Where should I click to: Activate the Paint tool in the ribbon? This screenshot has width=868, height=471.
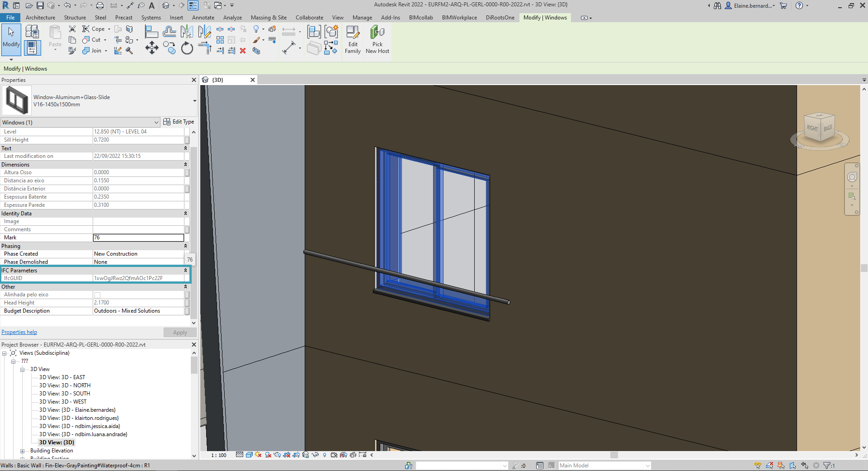[256, 39]
